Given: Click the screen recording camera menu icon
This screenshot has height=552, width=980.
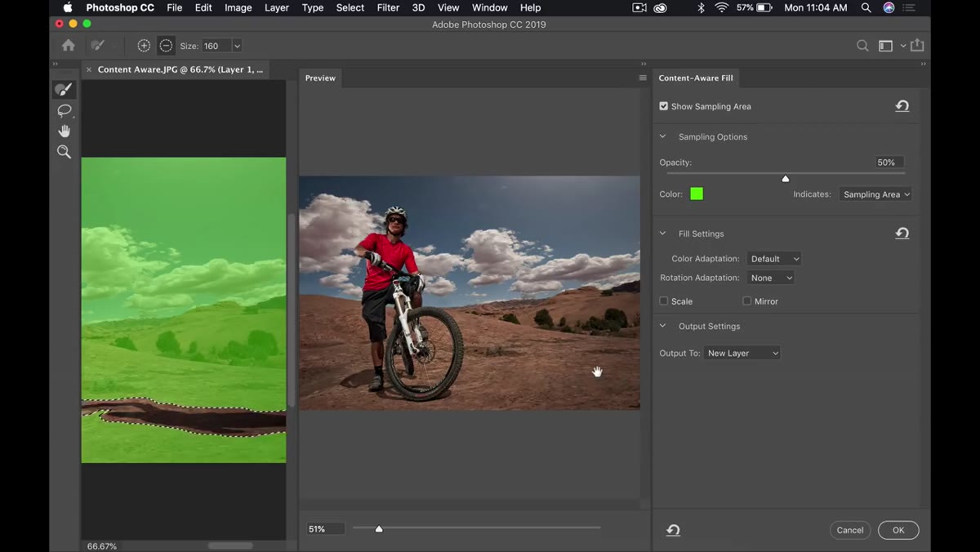Looking at the screenshot, I should coord(639,7).
